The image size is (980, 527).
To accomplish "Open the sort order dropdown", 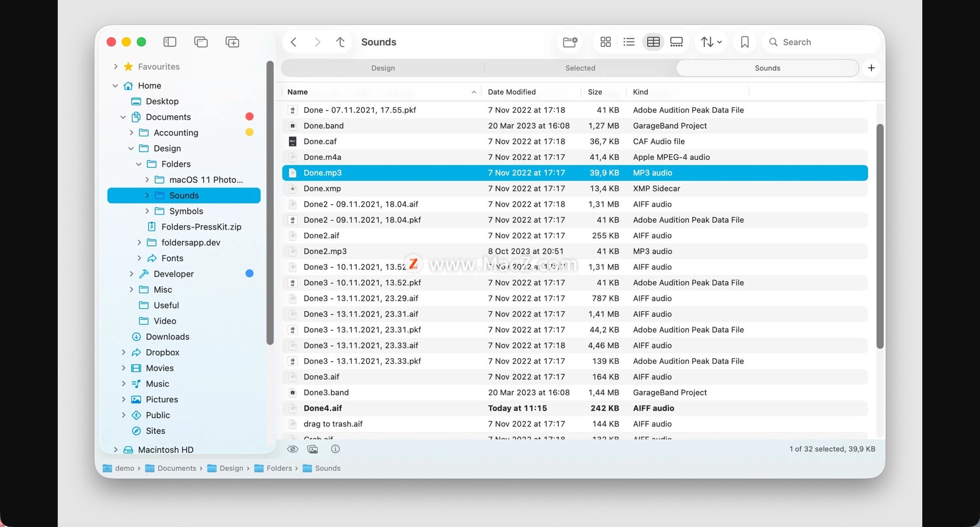I will tap(711, 42).
